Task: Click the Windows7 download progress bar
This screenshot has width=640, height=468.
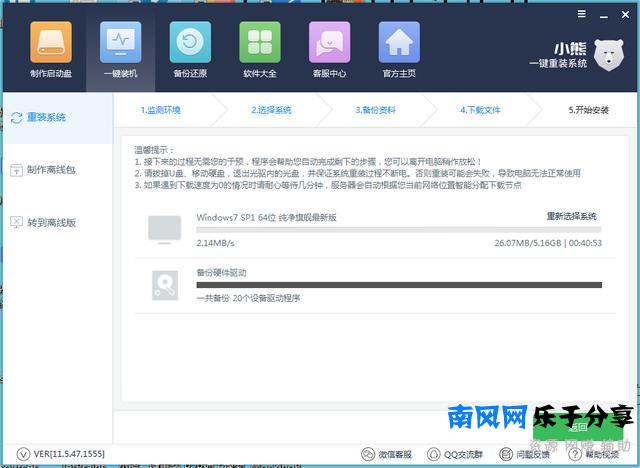Action: 399,230
